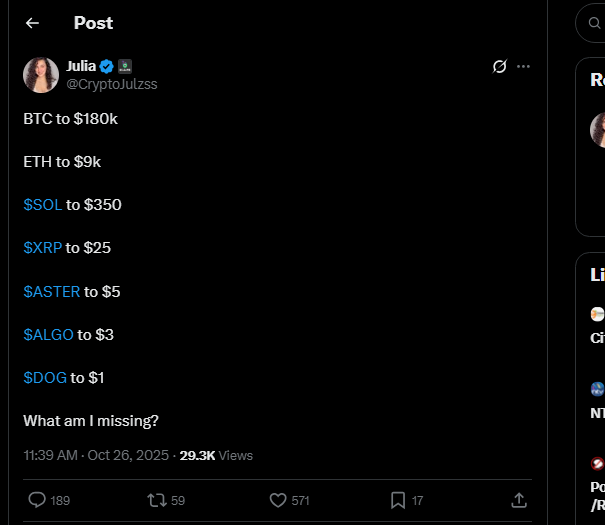Click the Julia display name
Image resolution: width=605 pixels, height=525 pixels.
81,66
